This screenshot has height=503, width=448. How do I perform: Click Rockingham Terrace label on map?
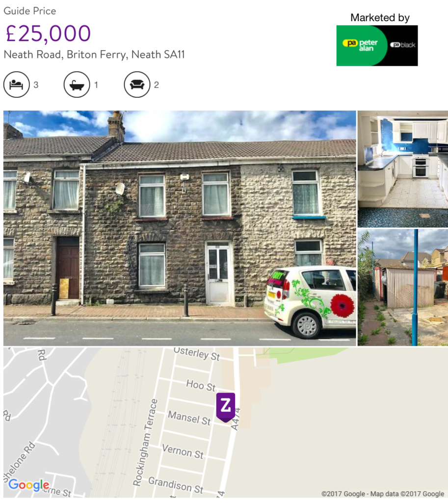(145, 443)
